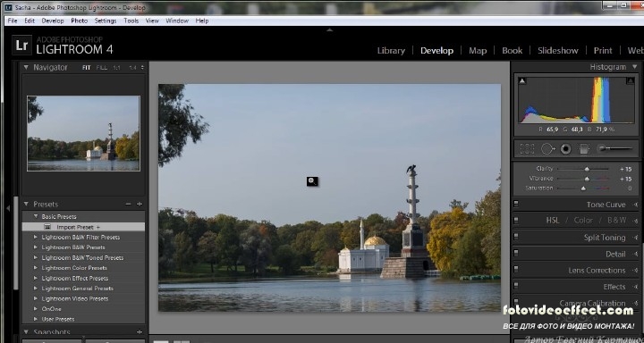Toggle highlight clipping indicator in histogram
644x343 pixels.
pyautogui.click(x=630, y=80)
